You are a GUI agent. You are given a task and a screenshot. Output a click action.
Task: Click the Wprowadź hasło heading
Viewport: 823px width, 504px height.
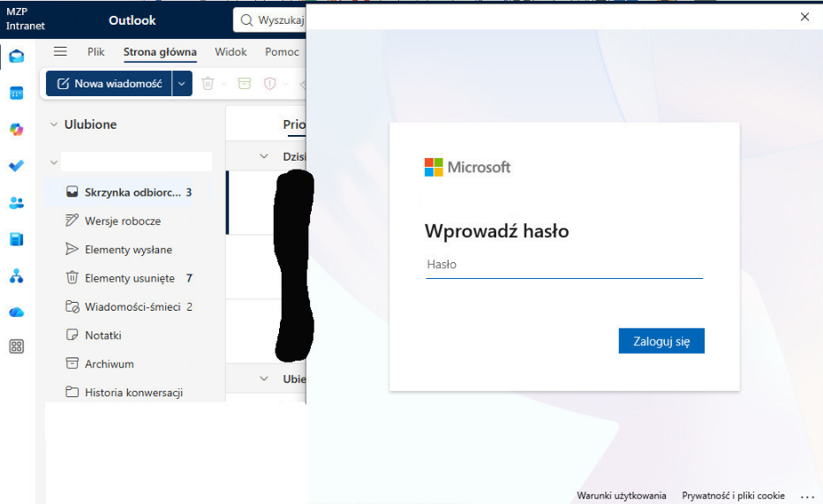pos(496,231)
